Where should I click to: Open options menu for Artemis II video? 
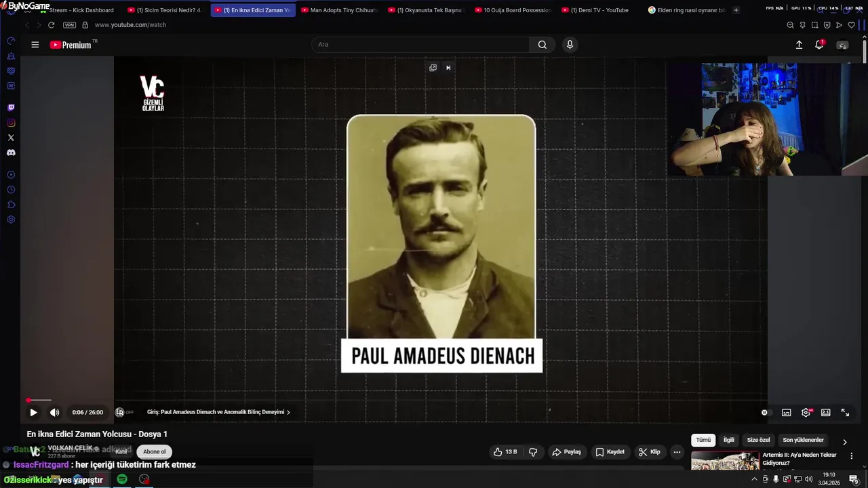852,456
